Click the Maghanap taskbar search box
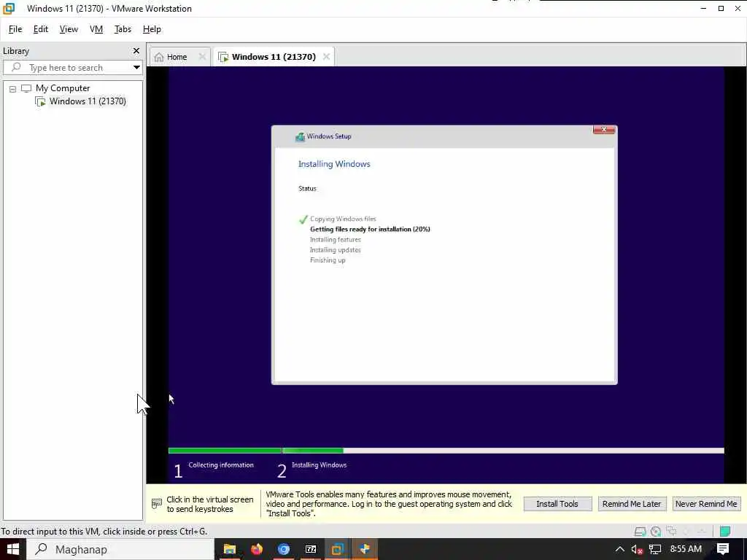Screen dimensions: 747x560 coord(120,549)
